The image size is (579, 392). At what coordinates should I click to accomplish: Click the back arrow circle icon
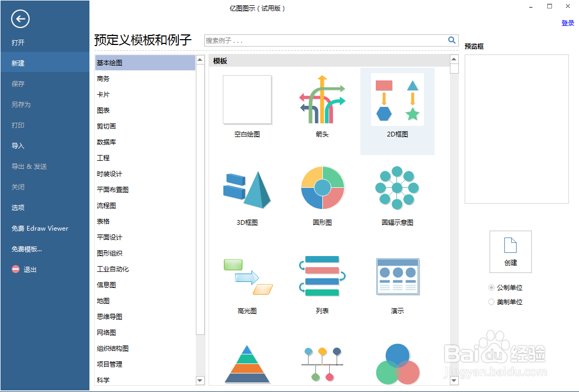(20, 19)
